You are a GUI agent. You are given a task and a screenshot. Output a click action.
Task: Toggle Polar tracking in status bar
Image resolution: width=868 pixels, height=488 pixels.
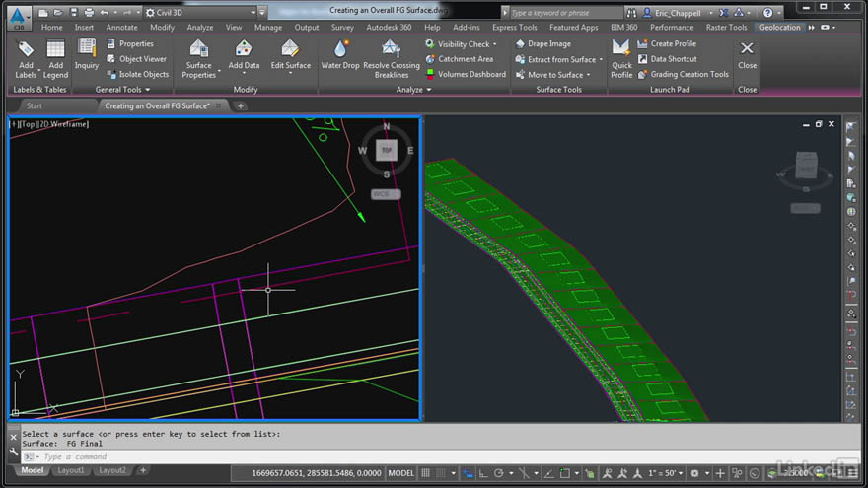pyautogui.click(x=499, y=473)
